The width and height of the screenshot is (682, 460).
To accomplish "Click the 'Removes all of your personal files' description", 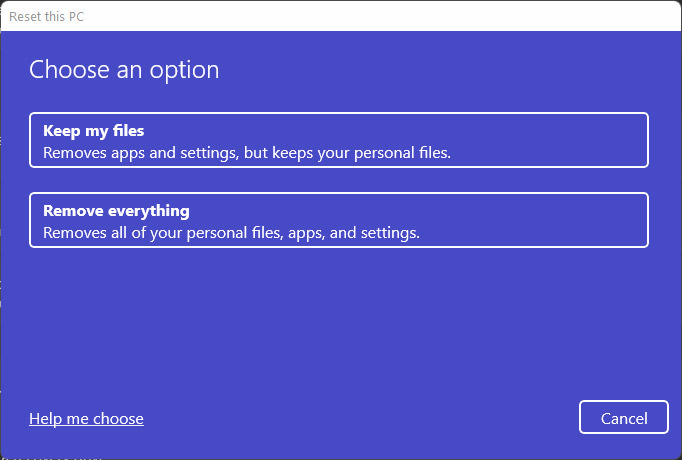I will pos(231,233).
